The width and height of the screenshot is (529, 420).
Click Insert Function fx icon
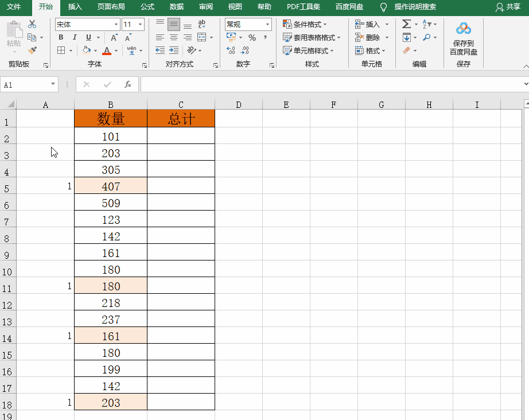coord(128,84)
